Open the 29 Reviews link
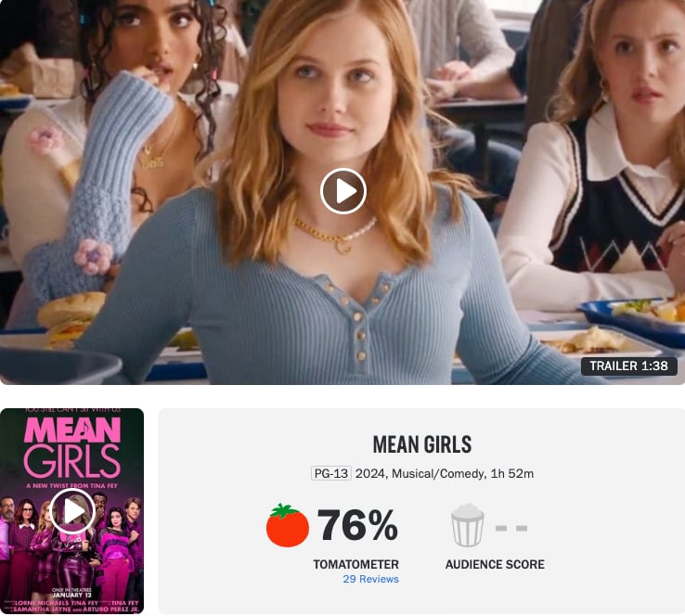The height and width of the screenshot is (616, 685). tap(370, 579)
